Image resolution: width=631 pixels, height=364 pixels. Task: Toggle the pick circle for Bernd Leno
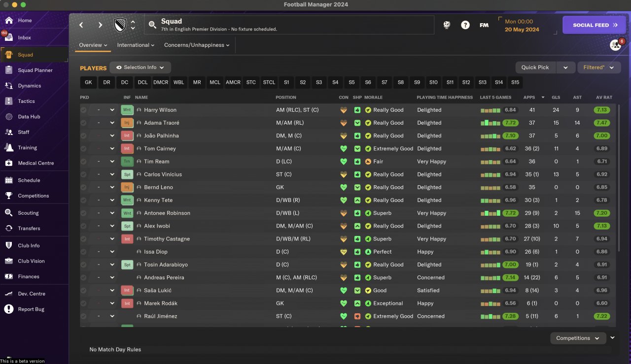pos(83,187)
